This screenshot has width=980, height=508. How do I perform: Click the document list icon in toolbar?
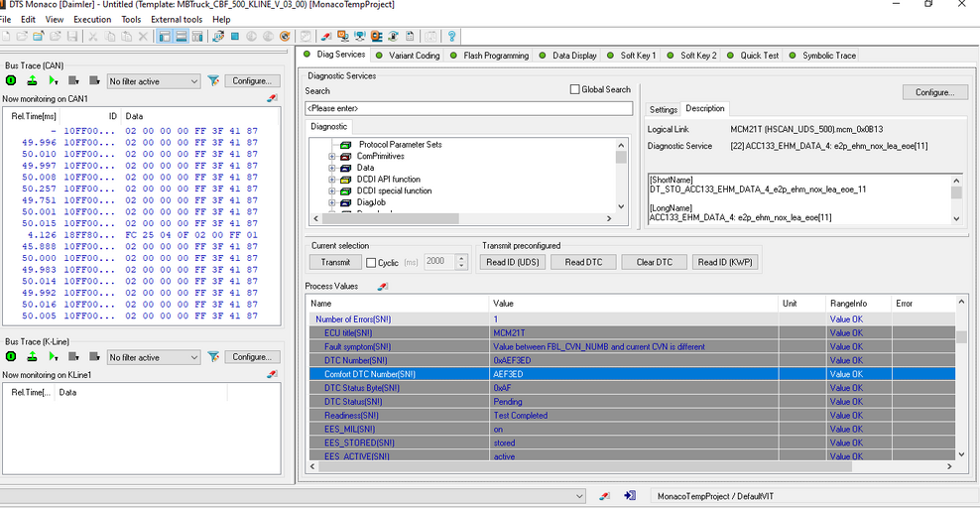410,37
